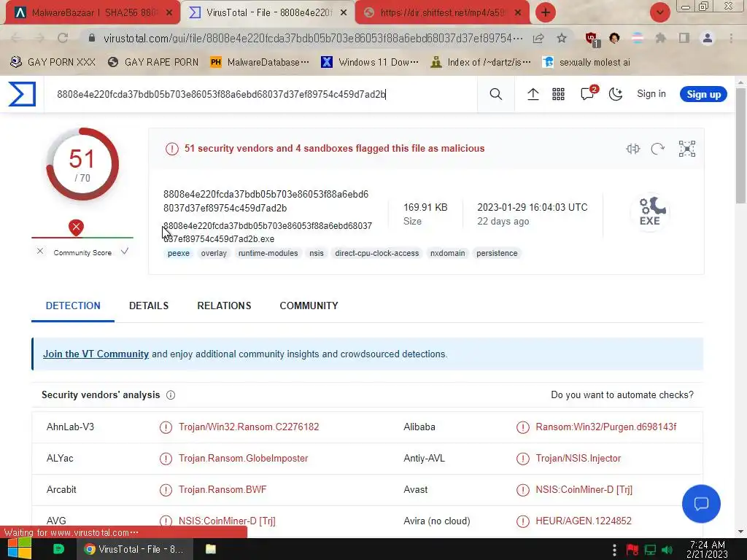This screenshot has height=560, width=747.
Task: Click the share page icon
Action: click(538, 38)
